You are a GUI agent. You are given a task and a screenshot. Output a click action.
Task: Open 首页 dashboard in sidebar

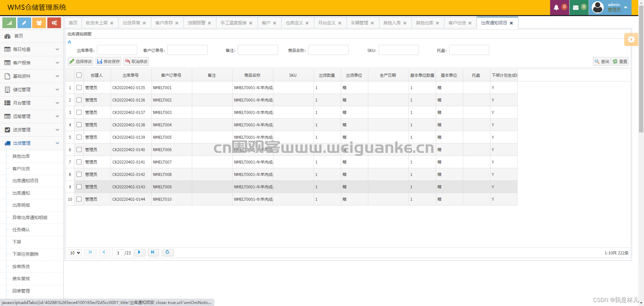click(x=32, y=36)
